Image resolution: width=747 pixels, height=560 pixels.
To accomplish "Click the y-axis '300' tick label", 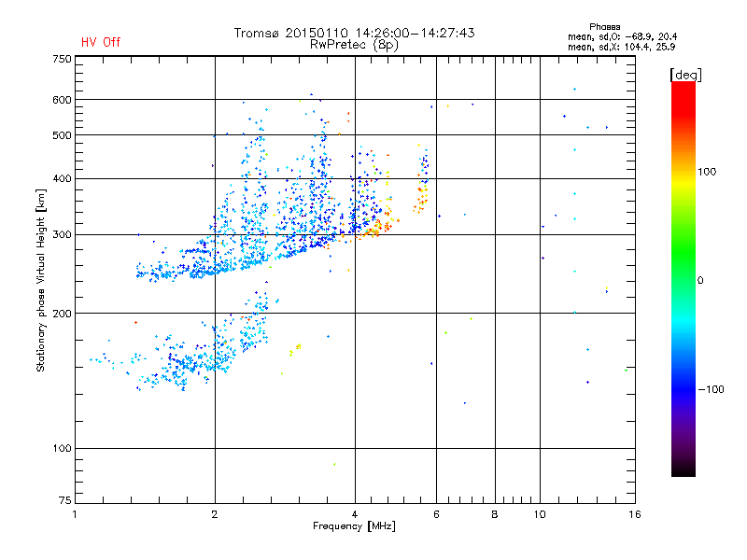I will 62,235.
